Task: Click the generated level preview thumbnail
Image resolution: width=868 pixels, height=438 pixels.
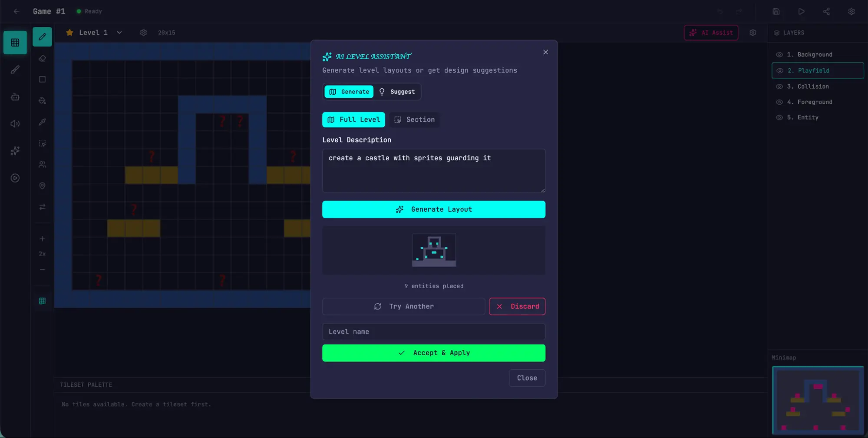Action: tap(433, 250)
